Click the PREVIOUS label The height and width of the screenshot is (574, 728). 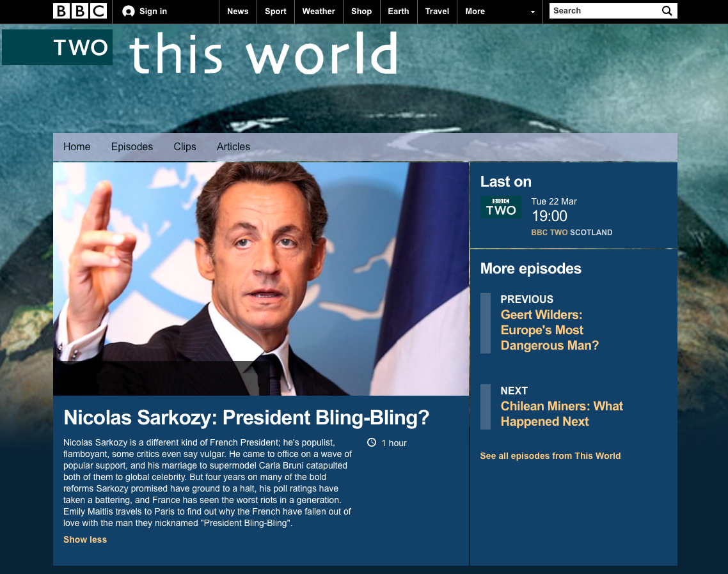[x=526, y=299]
